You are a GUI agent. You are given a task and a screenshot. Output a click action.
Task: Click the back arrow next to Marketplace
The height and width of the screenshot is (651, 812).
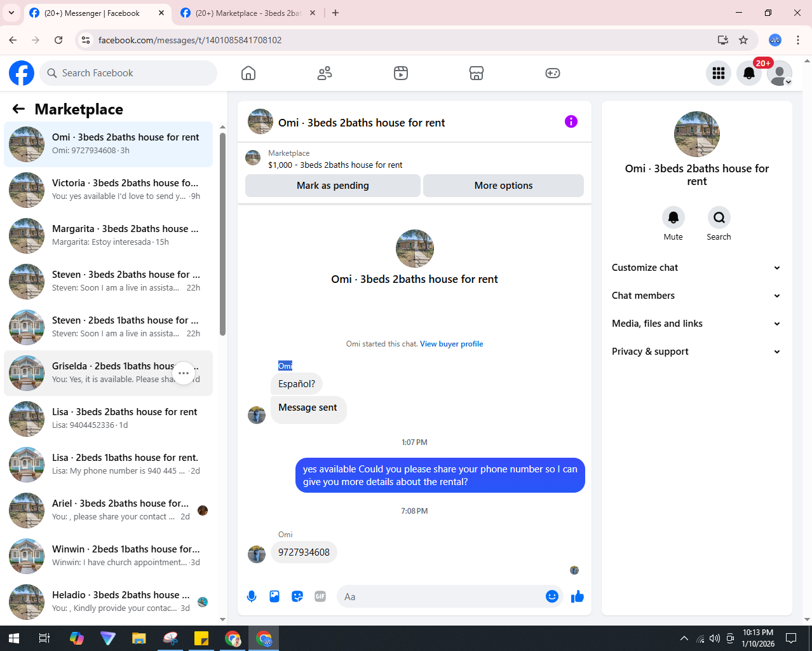tap(18, 109)
